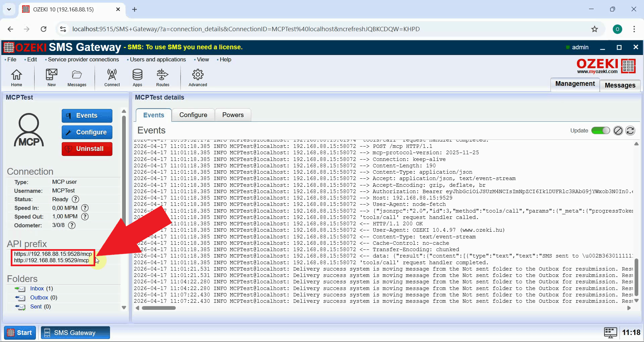Open the Chrome menu with three dots

coord(635,29)
